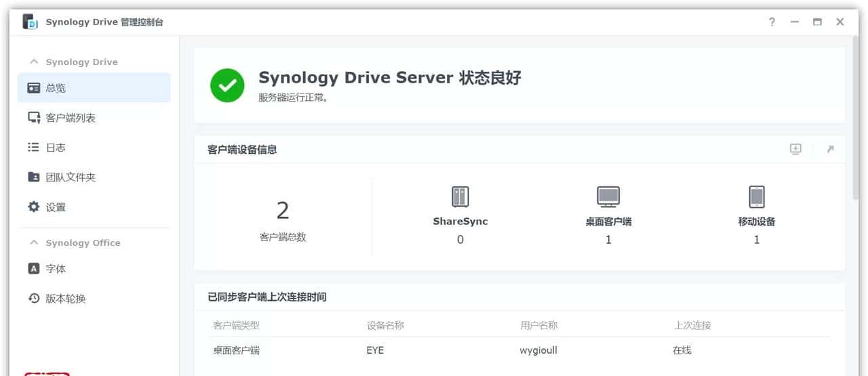This screenshot has width=868, height=376.
Task: Click the 团队文件夹 folder icon
Action: pyautogui.click(x=33, y=177)
